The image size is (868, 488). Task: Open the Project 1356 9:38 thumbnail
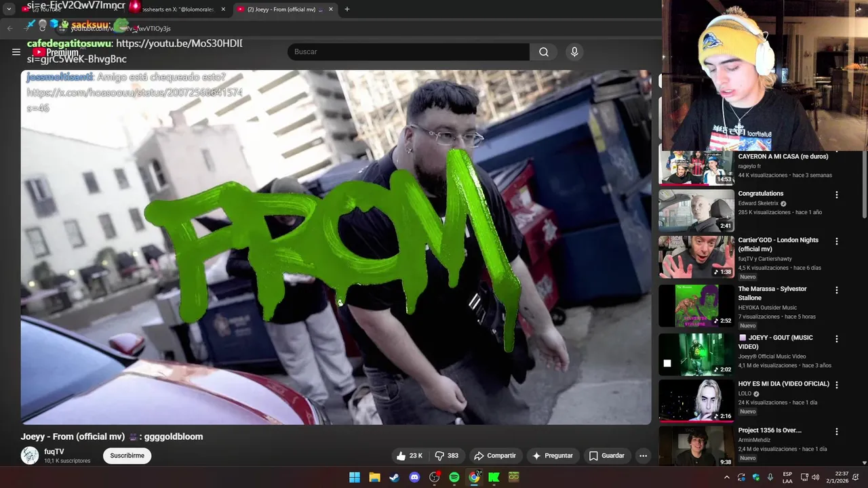(696, 446)
